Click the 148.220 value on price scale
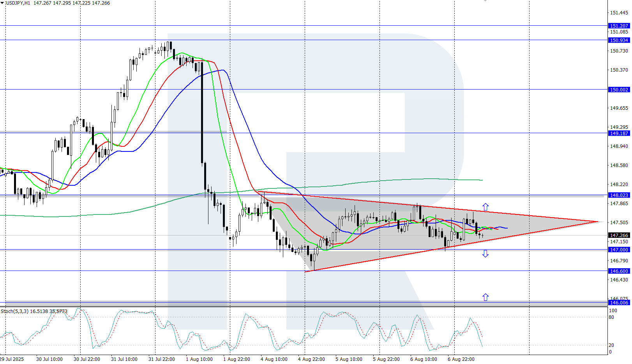 (619, 184)
